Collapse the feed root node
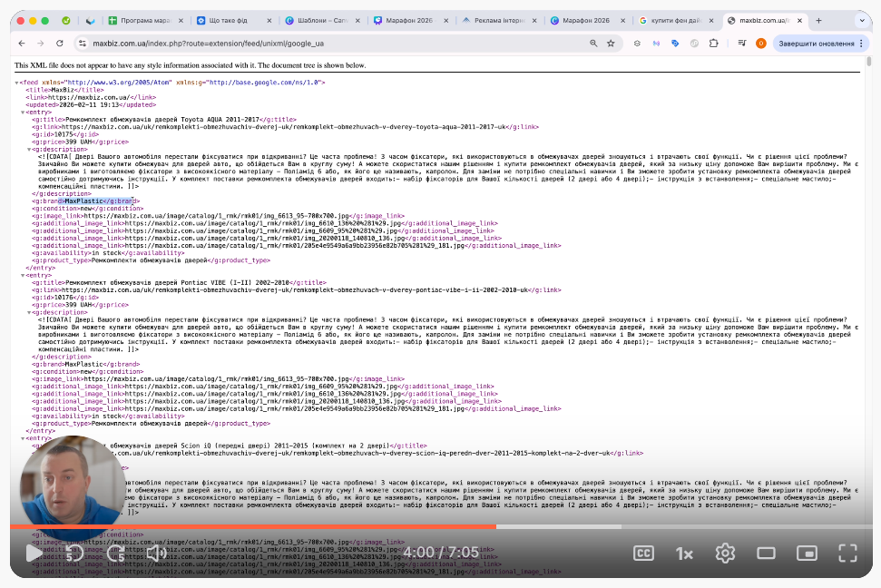 coord(17,83)
